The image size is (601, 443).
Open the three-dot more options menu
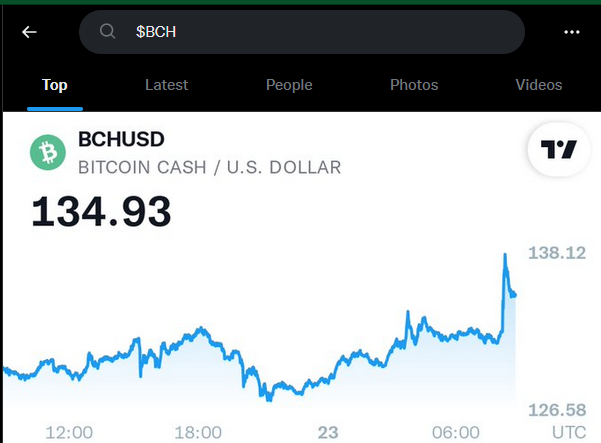(571, 32)
